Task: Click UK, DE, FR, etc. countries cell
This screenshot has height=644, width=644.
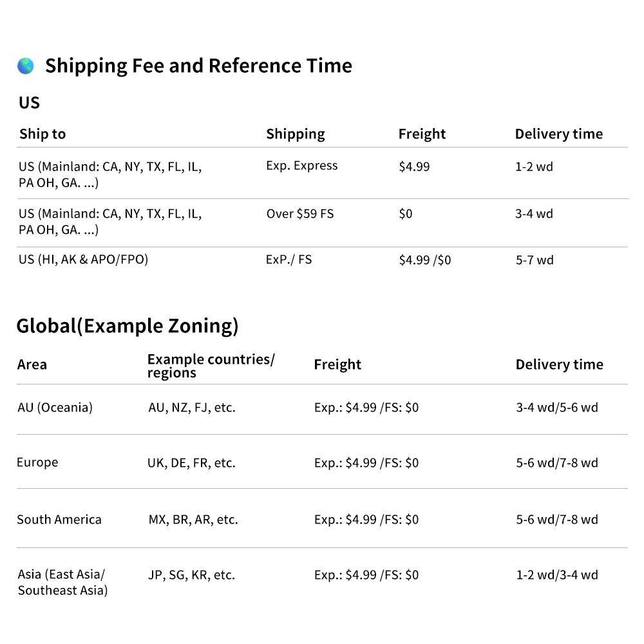Action: 191,463
